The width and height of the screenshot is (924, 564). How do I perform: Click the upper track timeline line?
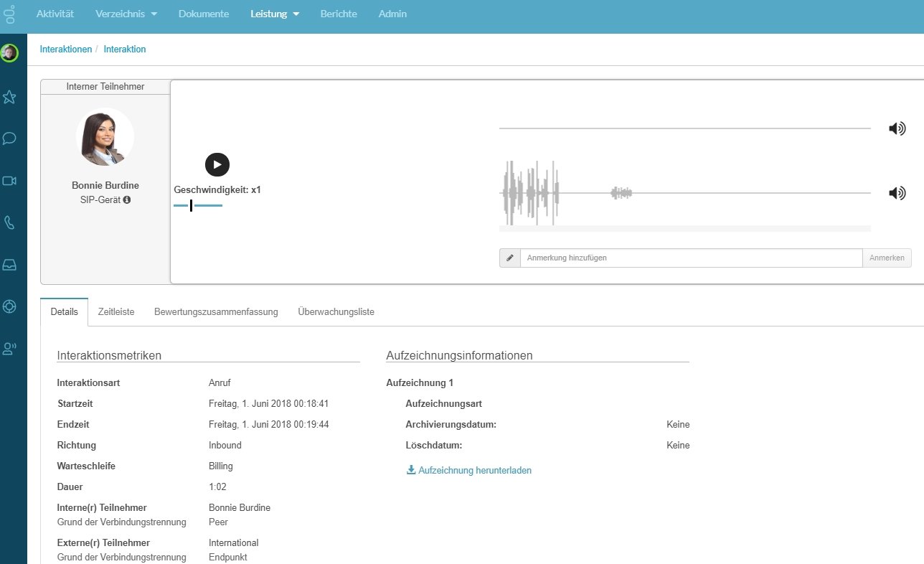point(685,128)
